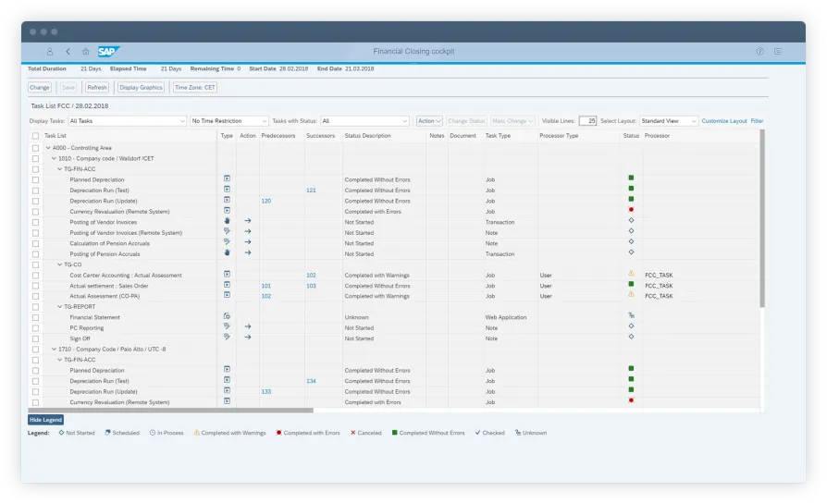This screenshot has width=827, height=504.
Task: Click the help question mark icon
Action: click(x=759, y=52)
